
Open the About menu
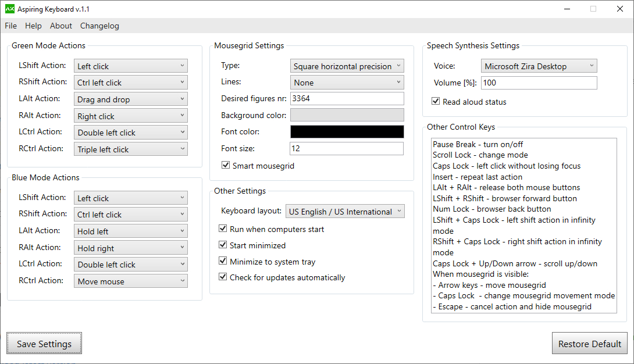coord(61,26)
